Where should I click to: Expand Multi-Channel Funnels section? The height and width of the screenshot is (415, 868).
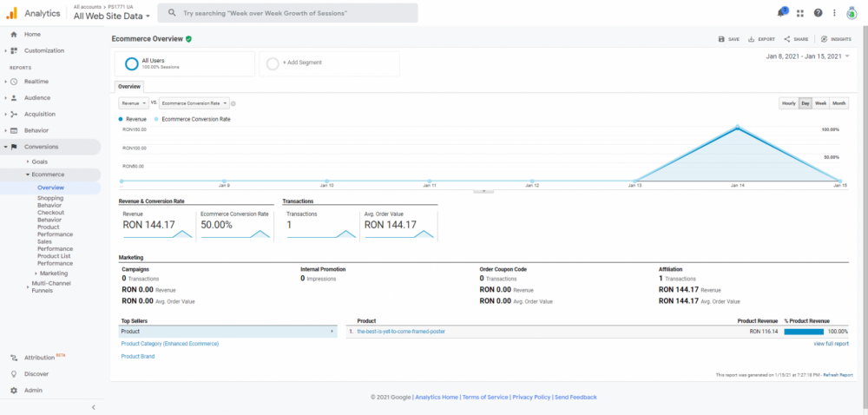tap(28, 287)
